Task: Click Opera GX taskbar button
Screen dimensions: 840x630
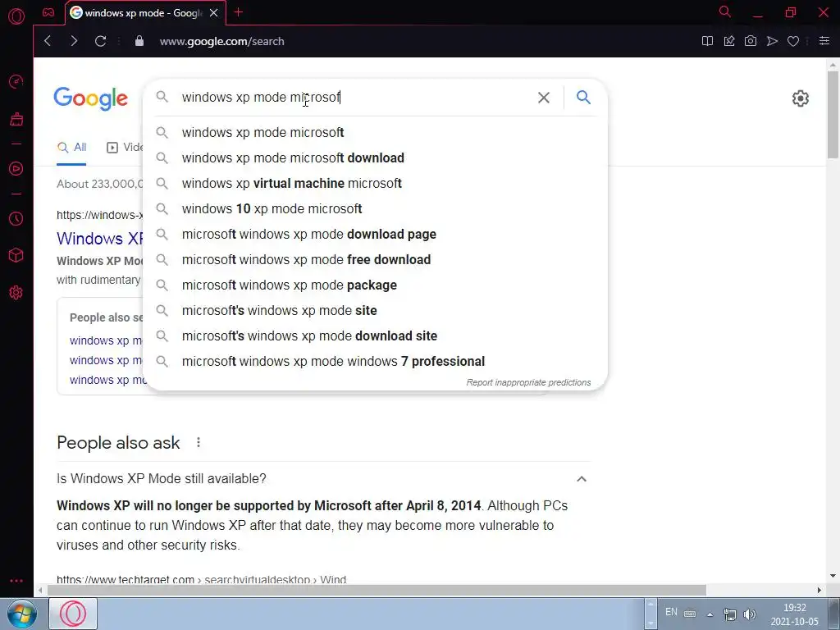Action: pyautogui.click(x=73, y=614)
